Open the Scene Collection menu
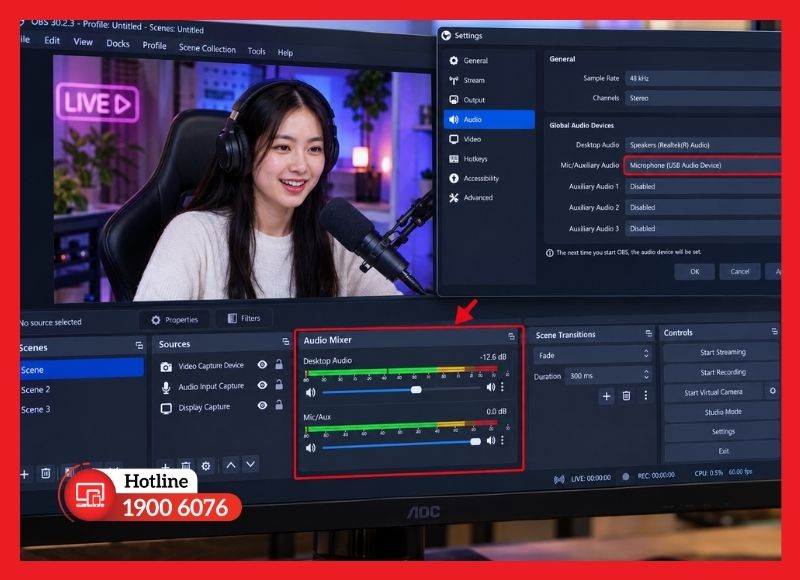 (x=207, y=48)
